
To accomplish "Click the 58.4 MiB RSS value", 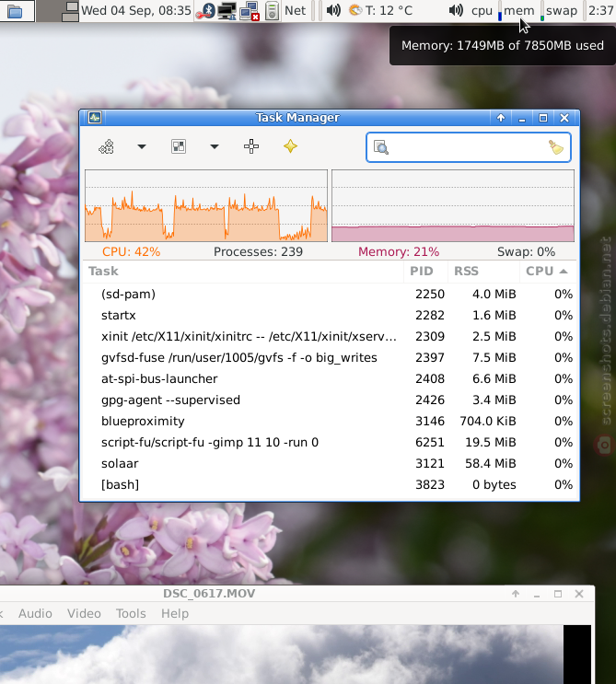I will pyautogui.click(x=491, y=463).
